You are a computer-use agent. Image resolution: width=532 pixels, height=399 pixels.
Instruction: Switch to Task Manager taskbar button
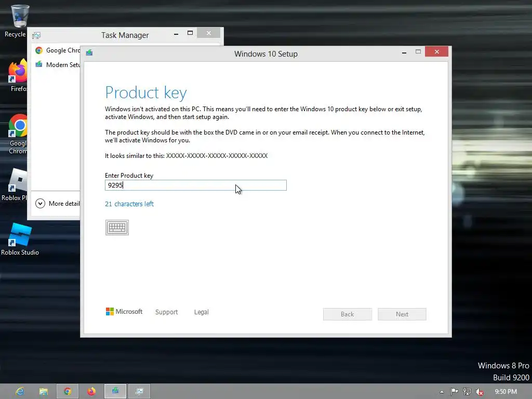click(x=139, y=392)
